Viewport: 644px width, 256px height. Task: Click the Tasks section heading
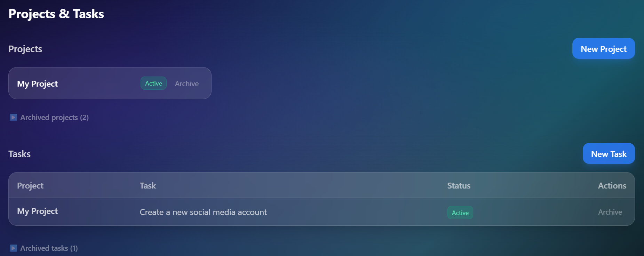[19, 154]
